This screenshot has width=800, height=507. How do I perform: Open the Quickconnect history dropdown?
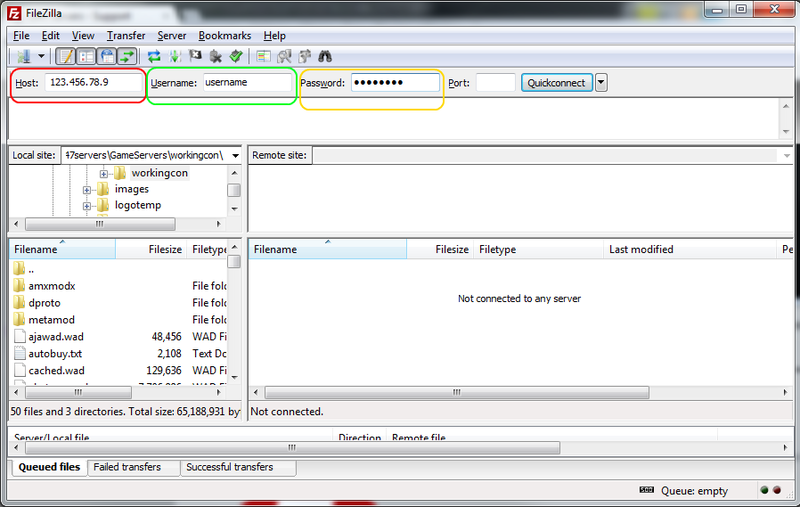(x=601, y=83)
